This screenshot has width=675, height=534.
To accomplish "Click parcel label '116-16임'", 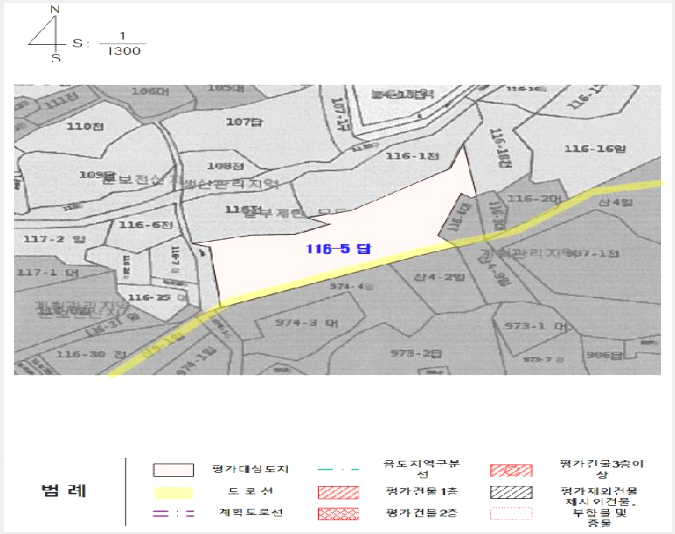I will 595,149.
